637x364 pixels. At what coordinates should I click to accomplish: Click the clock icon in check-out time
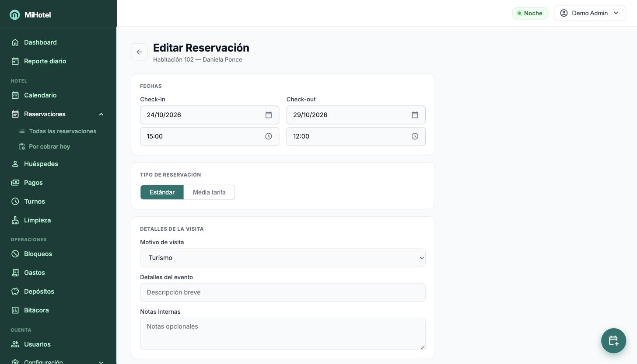click(x=415, y=136)
